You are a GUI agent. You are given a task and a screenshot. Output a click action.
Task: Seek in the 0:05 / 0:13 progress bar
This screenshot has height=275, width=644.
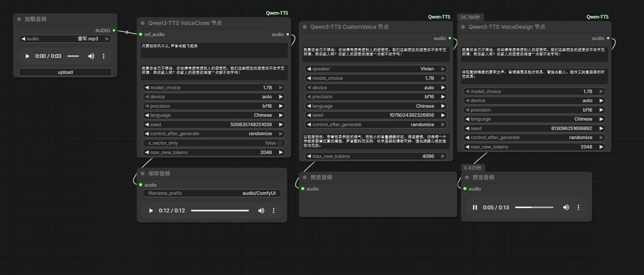[x=534, y=207]
